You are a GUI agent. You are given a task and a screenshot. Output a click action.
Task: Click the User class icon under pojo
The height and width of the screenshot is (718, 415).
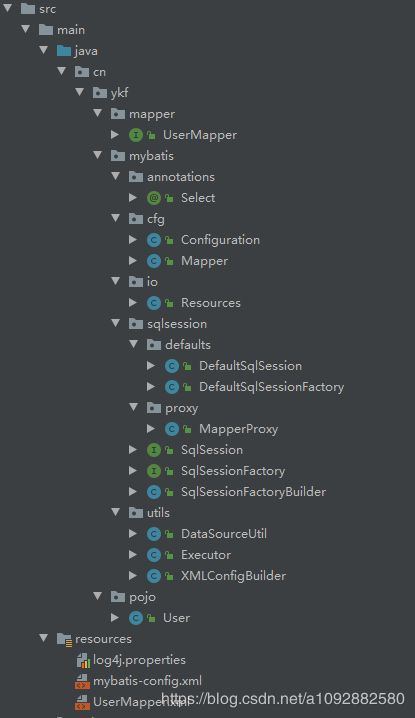click(x=136, y=618)
